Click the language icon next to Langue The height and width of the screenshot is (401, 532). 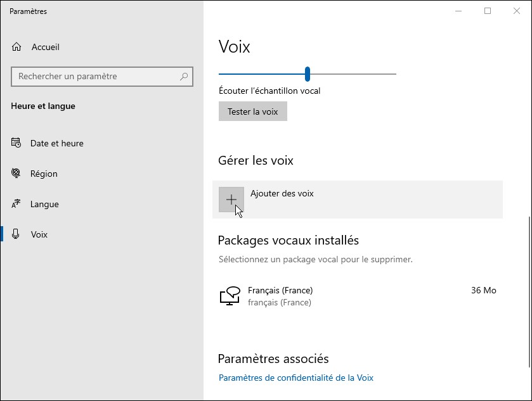pos(16,204)
